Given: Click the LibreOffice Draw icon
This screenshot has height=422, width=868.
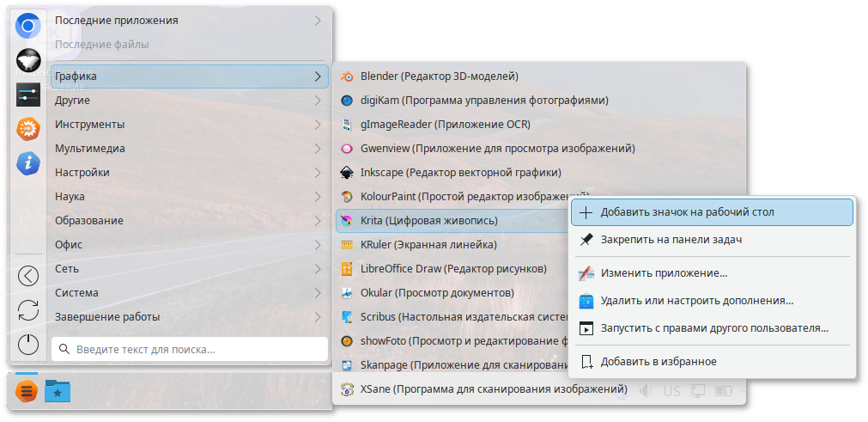Looking at the screenshot, I should coord(347,269).
